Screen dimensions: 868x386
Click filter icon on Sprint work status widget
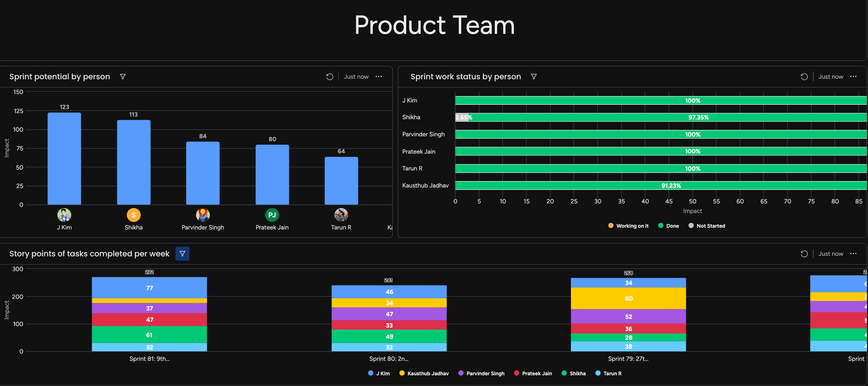click(x=534, y=77)
